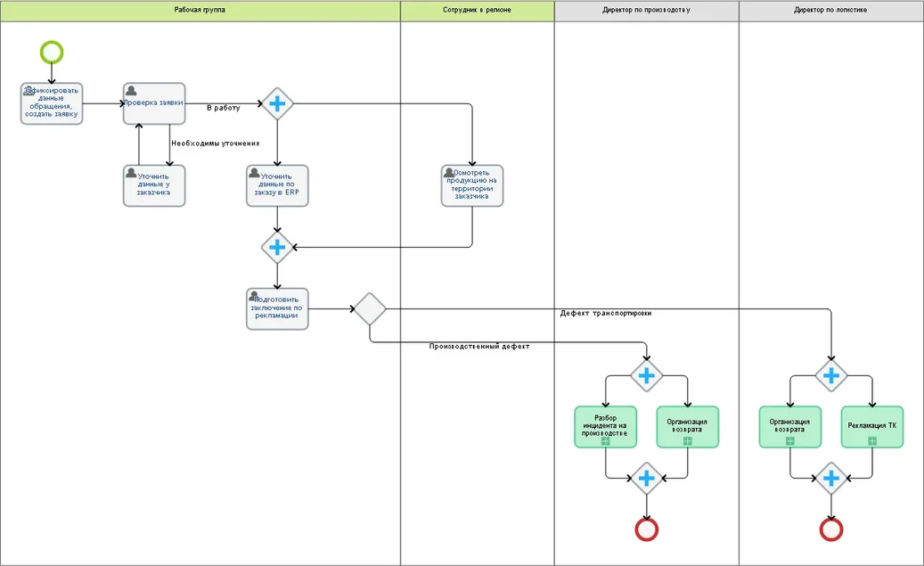Click the empty exclusive gateway diamond
The height and width of the screenshot is (566, 924).
tap(370, 309)
